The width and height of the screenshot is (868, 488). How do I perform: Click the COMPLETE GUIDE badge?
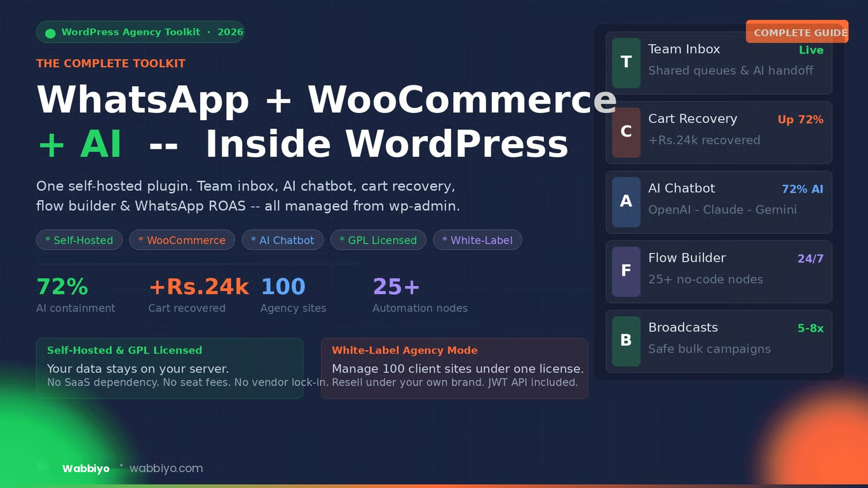click(x=797, y=32)
